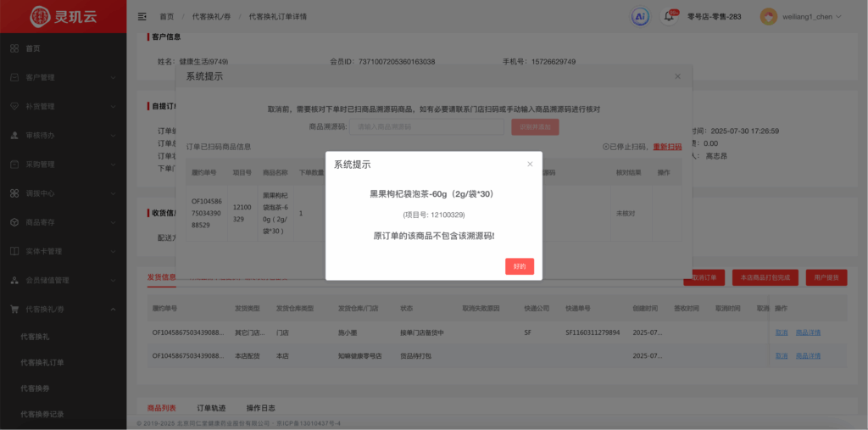Click the 商品溯源码 input field
The image size is (868, 430).
tap(428, 126)
